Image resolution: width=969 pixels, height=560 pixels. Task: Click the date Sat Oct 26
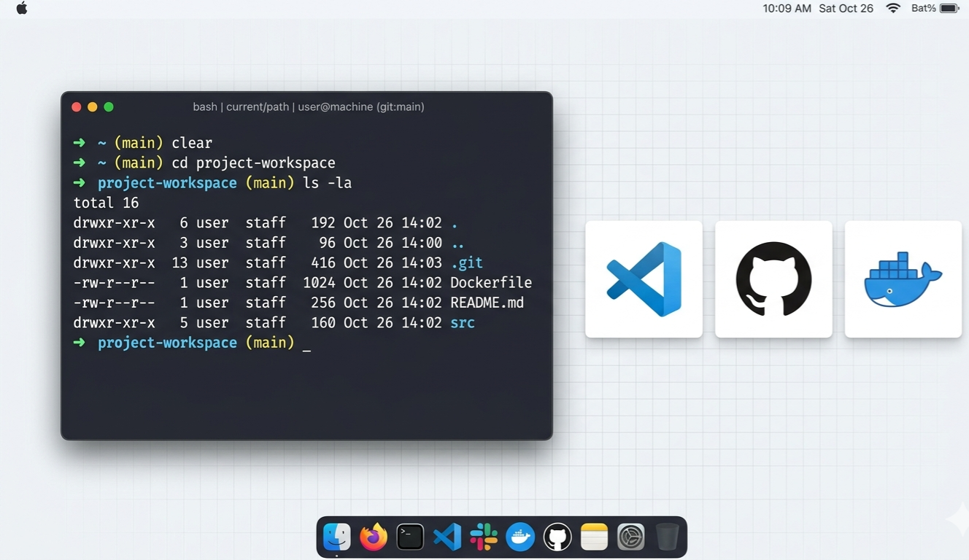[x=846, y=9]
